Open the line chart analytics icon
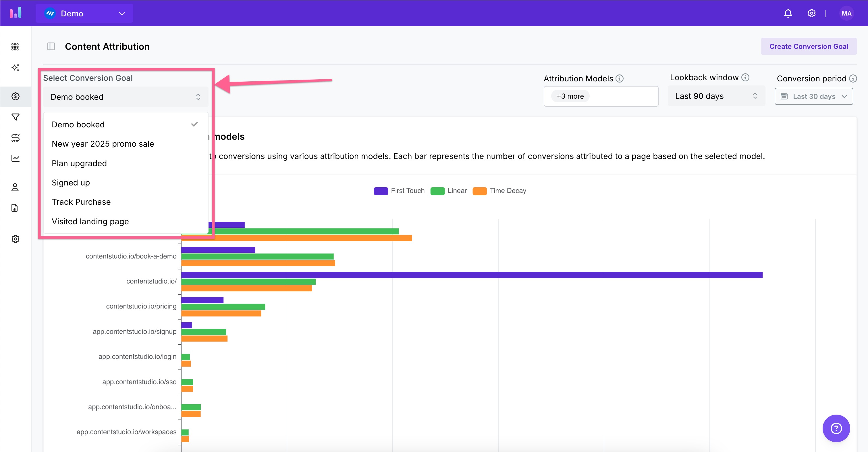Screen dimensions: 868x452 (x=15, y=158)
